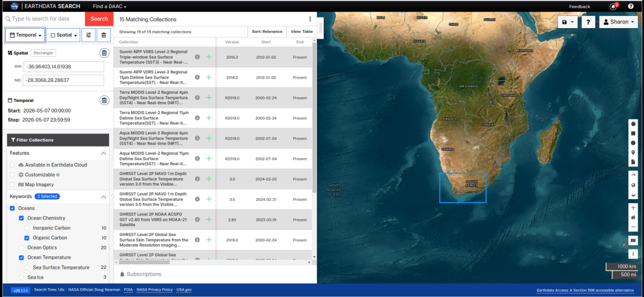The height and width of the screenshot is (297, 644).
Task: Switch to North Polar projection
Action: (633, 175)
